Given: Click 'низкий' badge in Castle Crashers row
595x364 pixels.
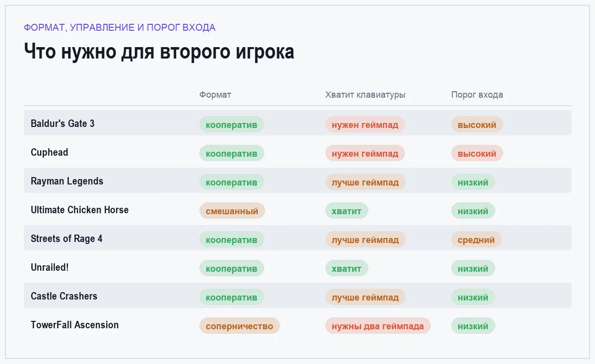Looking at the screenshot, I should click(473, 297).
